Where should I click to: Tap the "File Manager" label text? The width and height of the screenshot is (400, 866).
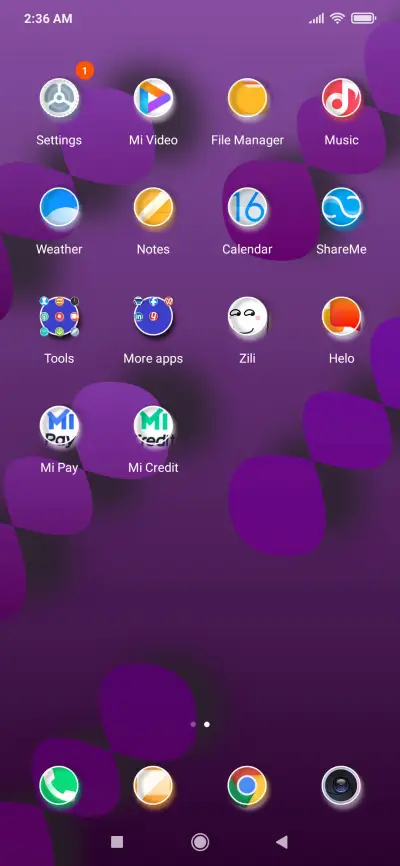[247, 140]
